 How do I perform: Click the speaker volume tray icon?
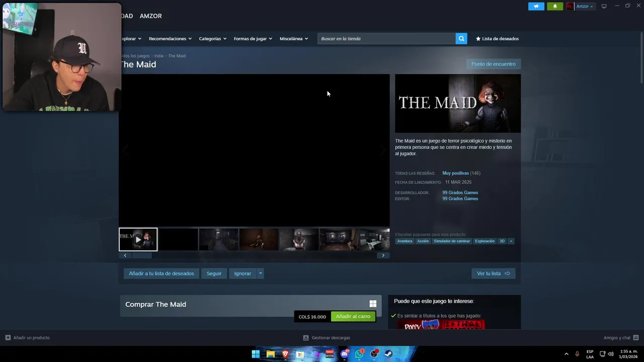[x=611, y=354]
